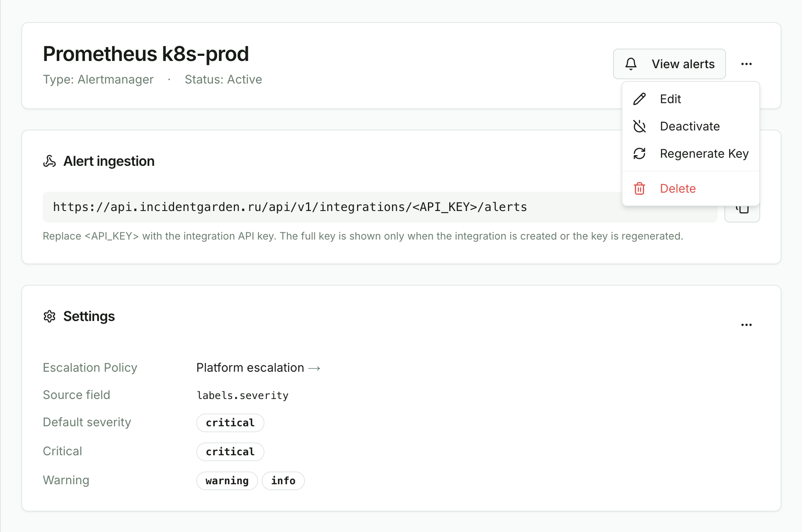This screenshot has height=532, width=802.
Task: Click the Warning row label
Action: (x=66, y=480)
